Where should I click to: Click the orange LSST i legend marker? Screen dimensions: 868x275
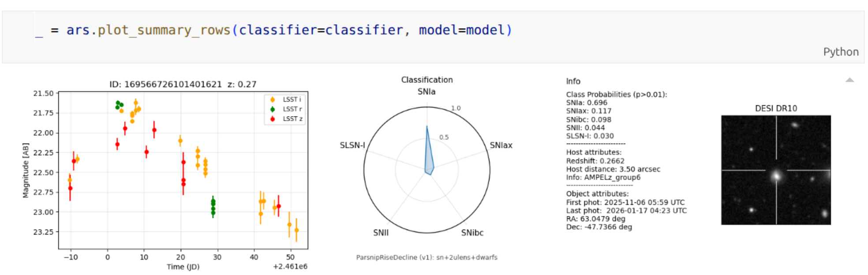[x=273, y=100]
